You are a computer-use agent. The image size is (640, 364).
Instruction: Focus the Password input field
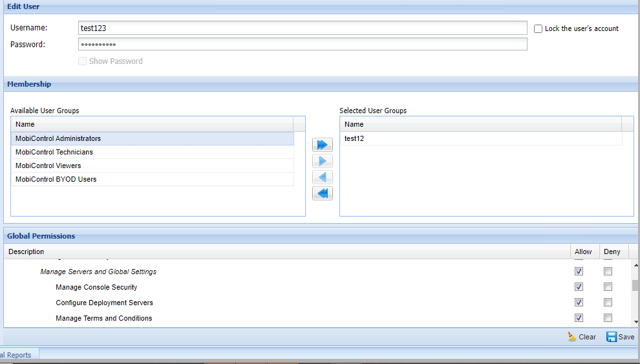tap(302, 44)
